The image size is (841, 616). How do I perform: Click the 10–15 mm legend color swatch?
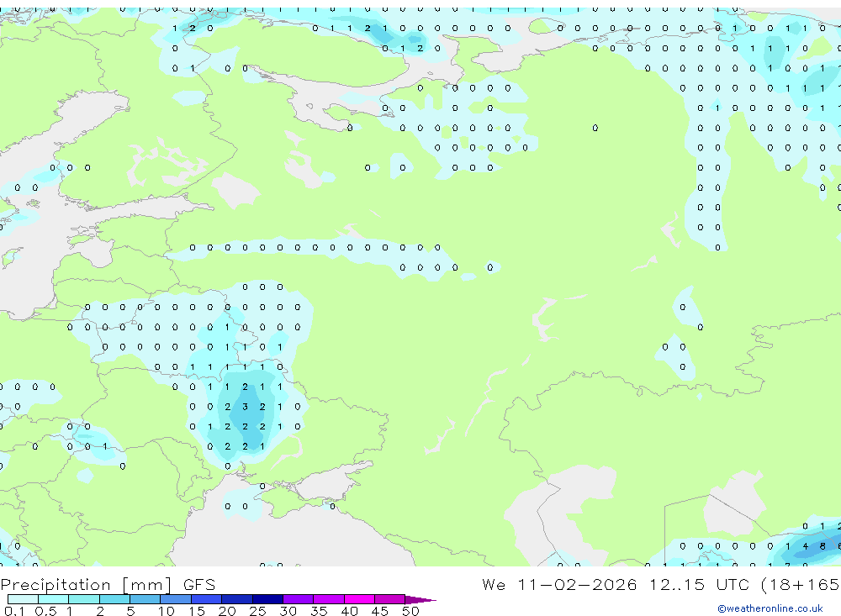click(x=176, y=599)
